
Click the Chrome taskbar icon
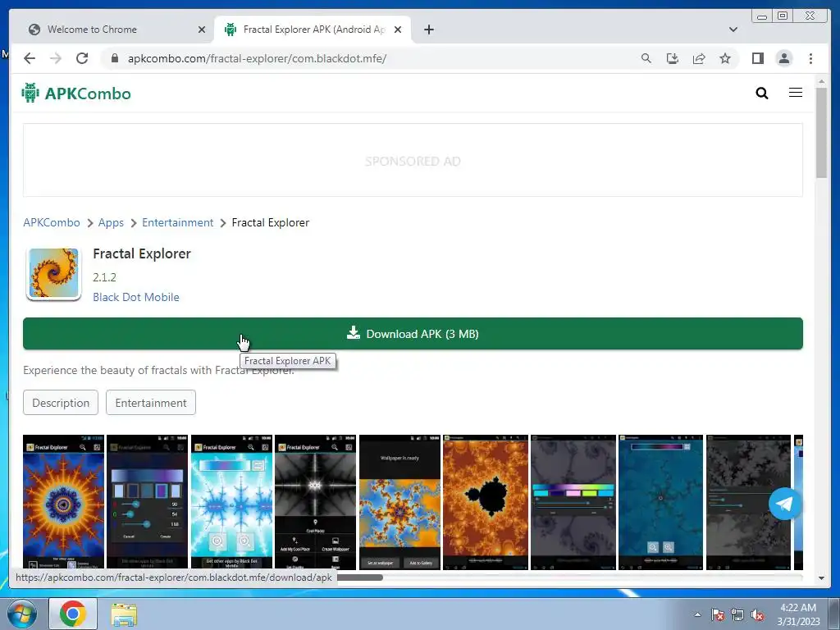point(73,614)
